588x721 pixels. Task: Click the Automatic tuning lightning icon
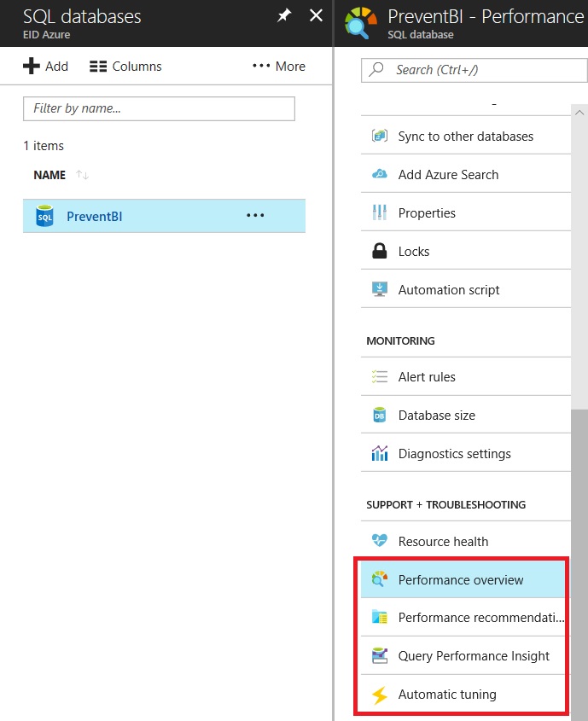tap(379, 695)
